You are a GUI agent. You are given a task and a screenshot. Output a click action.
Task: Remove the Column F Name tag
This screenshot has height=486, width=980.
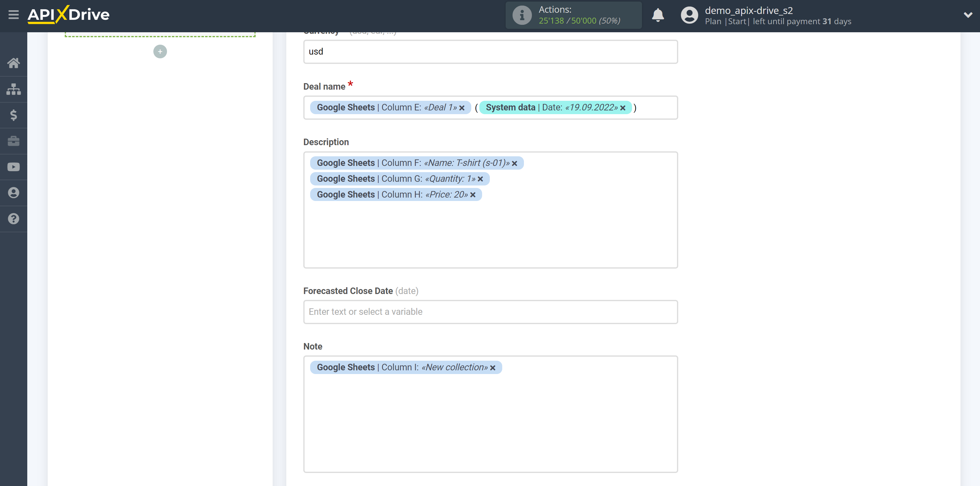[514, 163]
